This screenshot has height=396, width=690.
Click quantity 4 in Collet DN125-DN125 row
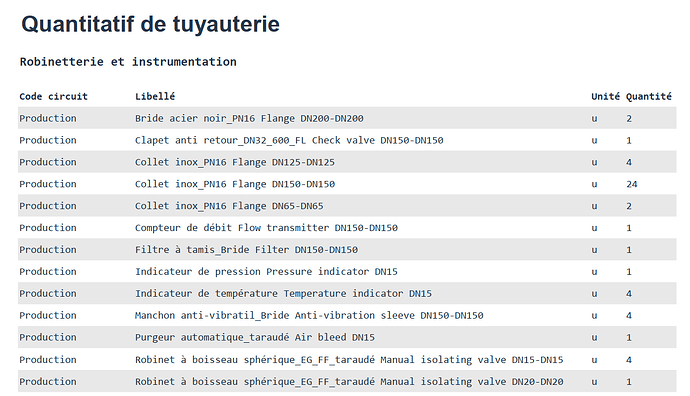coord(629,162)
